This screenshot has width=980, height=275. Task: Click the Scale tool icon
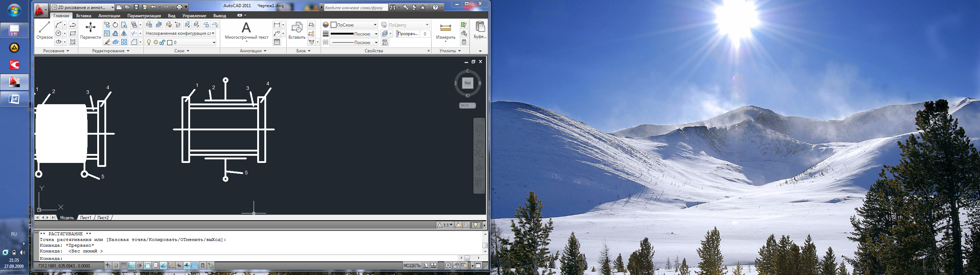(107, 33)
